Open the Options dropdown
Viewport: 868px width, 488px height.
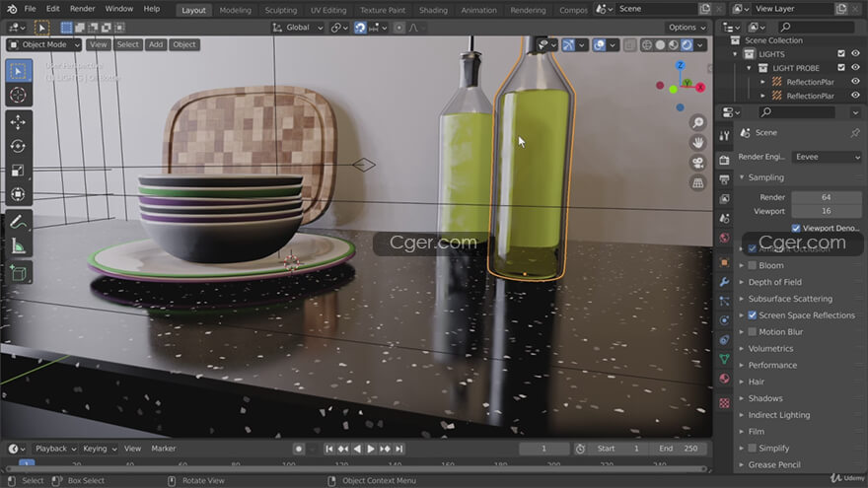pyautogui.click(x=687, y=28)
